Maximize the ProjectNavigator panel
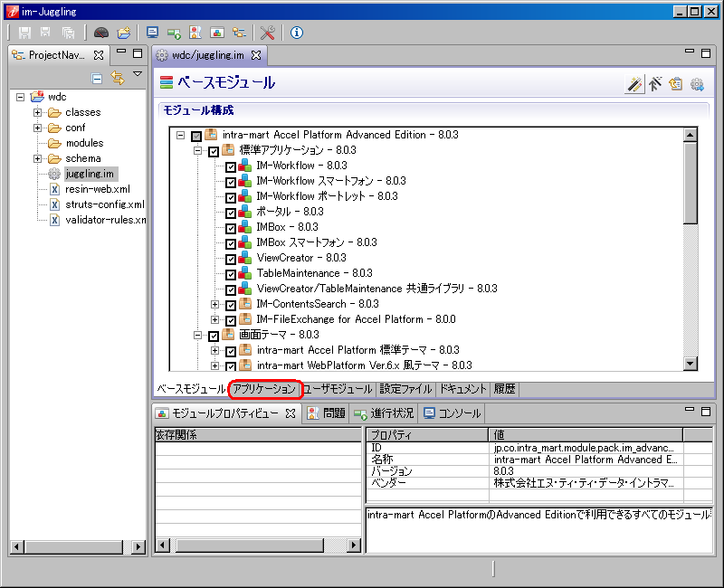Viewport: 724px width, 588px height. pos(138,53)
